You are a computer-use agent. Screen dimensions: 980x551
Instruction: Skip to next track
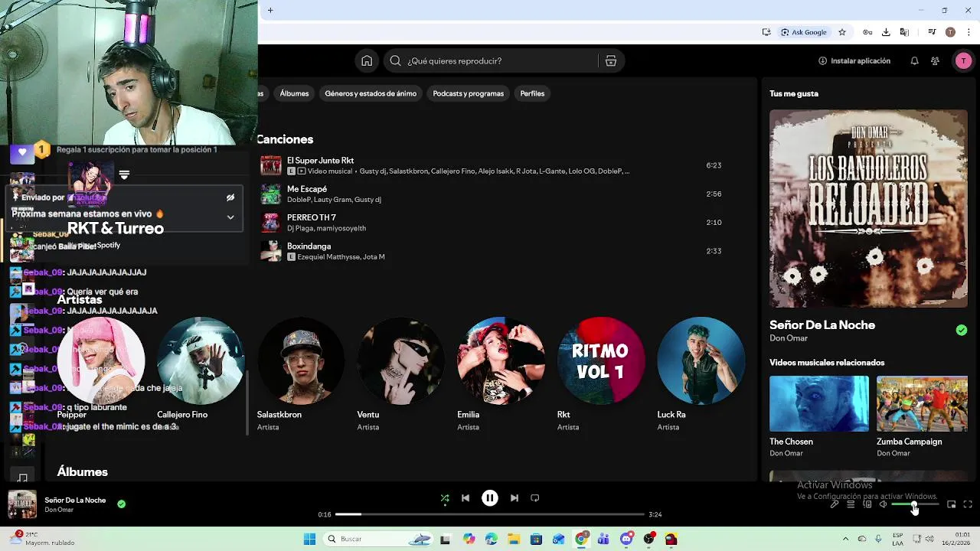(514, 498)
